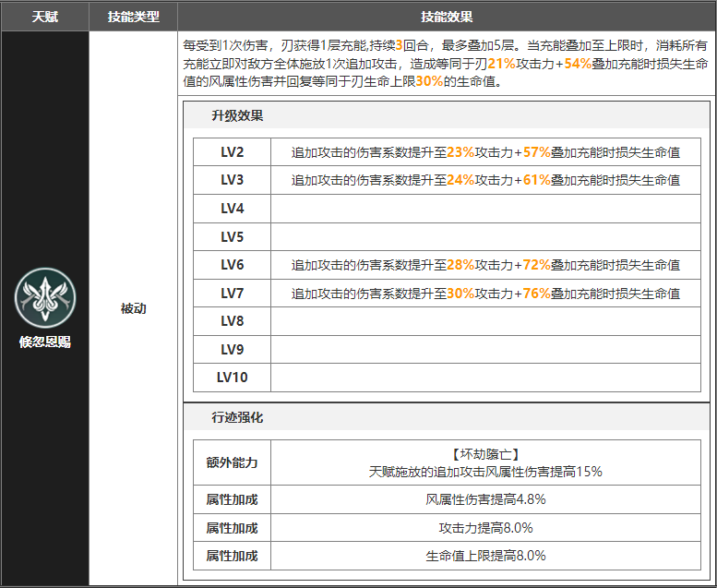Click the 天赋 column header

point(44,17)
